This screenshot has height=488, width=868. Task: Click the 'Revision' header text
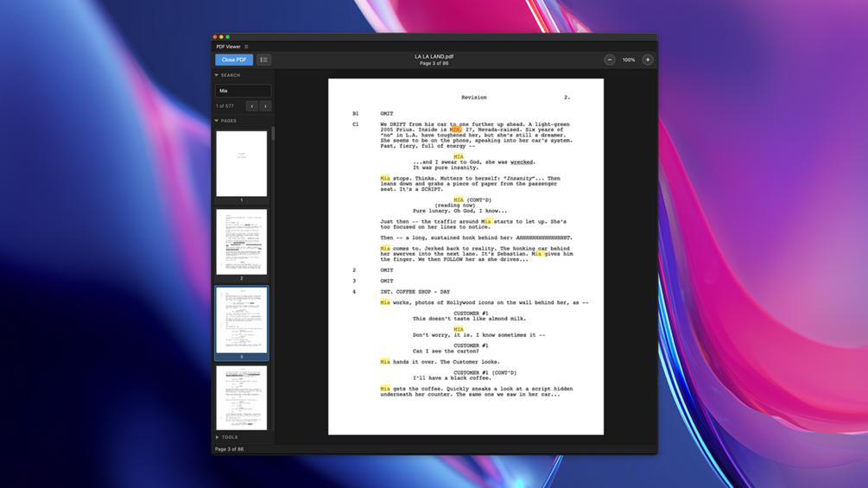[474, 98]
